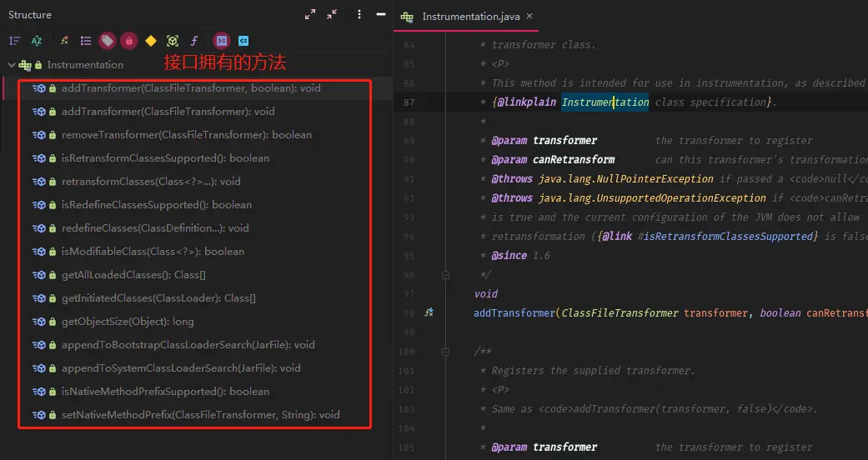This screenshot has height=460, width=868.
Task: Click the implemented-method gutter icon on line 98
Action: click(429, 312)
